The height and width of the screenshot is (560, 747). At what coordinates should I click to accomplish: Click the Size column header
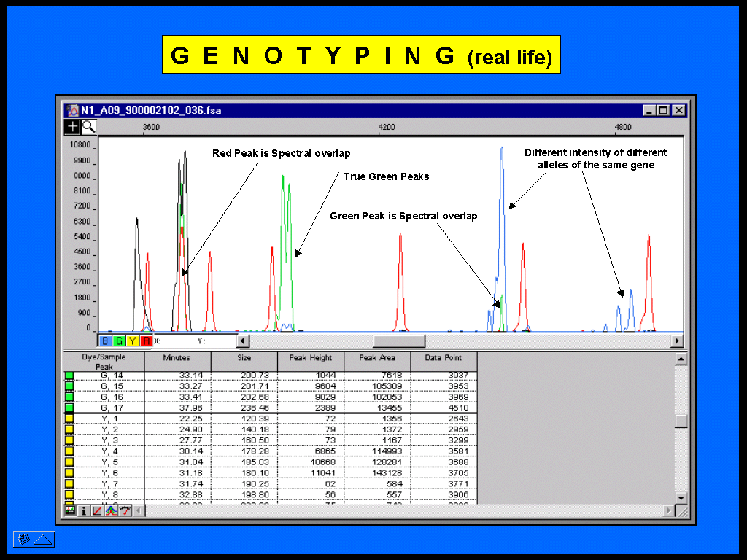click(244, 358)
